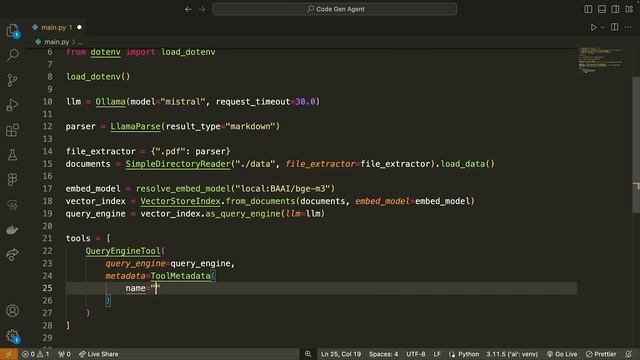Change indentation via Spaces: 4

pos(384,354)
